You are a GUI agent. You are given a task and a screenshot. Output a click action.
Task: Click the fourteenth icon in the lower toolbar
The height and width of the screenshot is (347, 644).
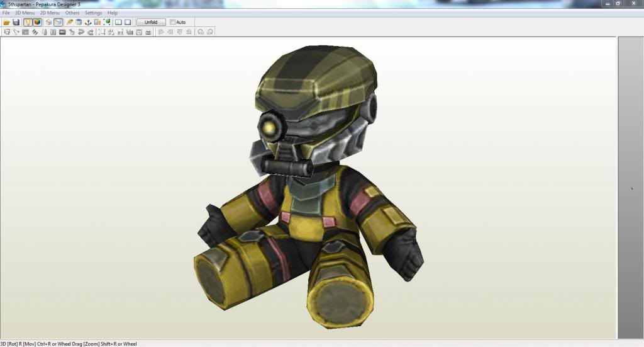[130, 32]
